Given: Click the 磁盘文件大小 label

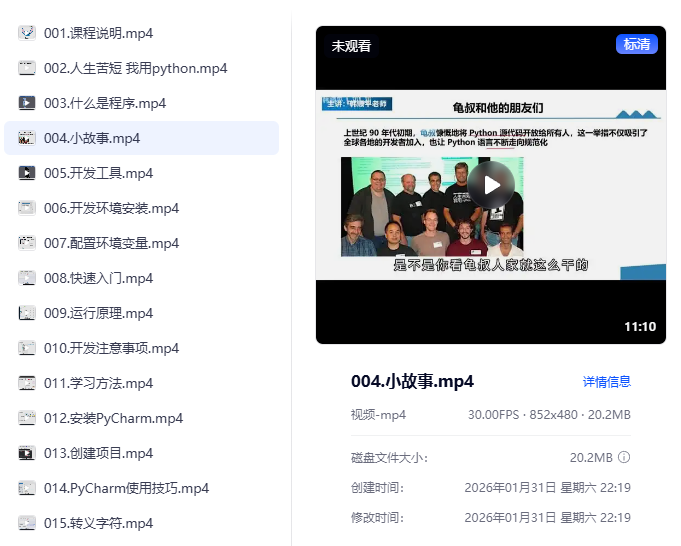Looking at the screenshot, I should [x=389, y=457].
